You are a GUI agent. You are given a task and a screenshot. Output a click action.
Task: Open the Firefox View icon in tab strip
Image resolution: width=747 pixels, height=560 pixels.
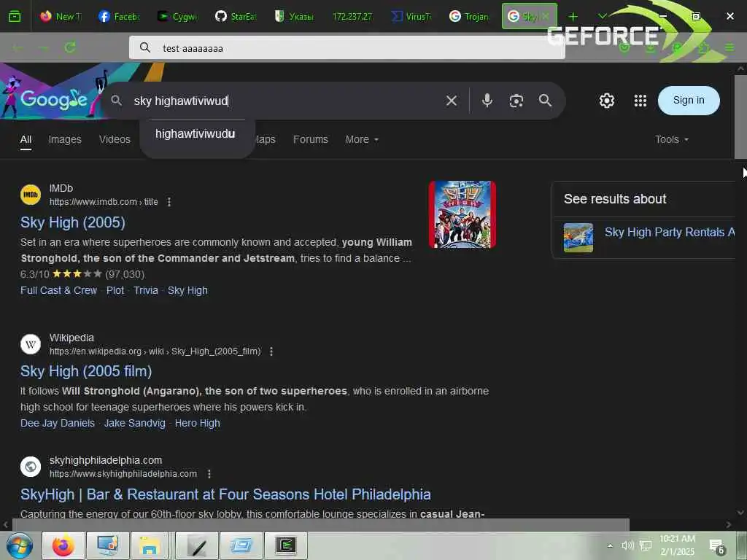(15, 17)
